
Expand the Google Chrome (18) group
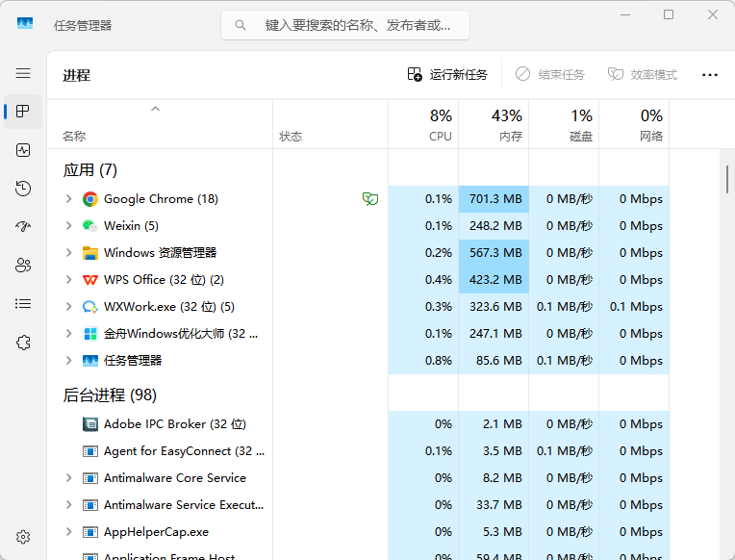pyautogui.click(x=69, y=199)
